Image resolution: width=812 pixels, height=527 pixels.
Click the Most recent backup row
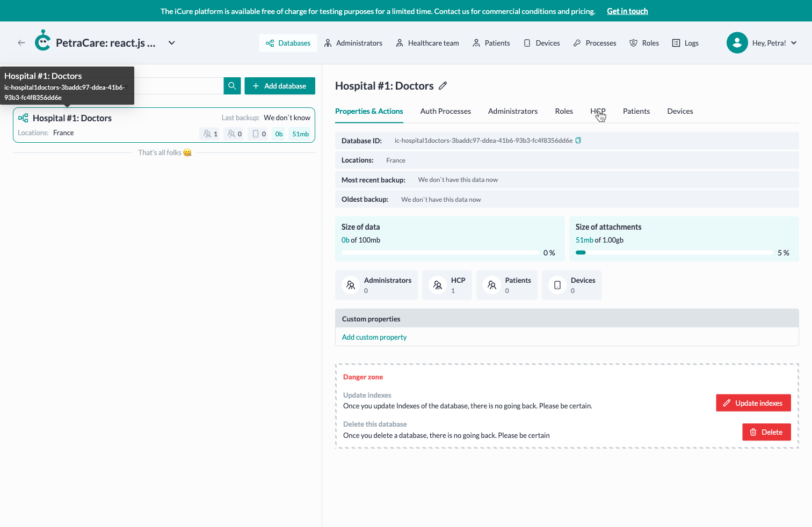click(x=567, y=180)
